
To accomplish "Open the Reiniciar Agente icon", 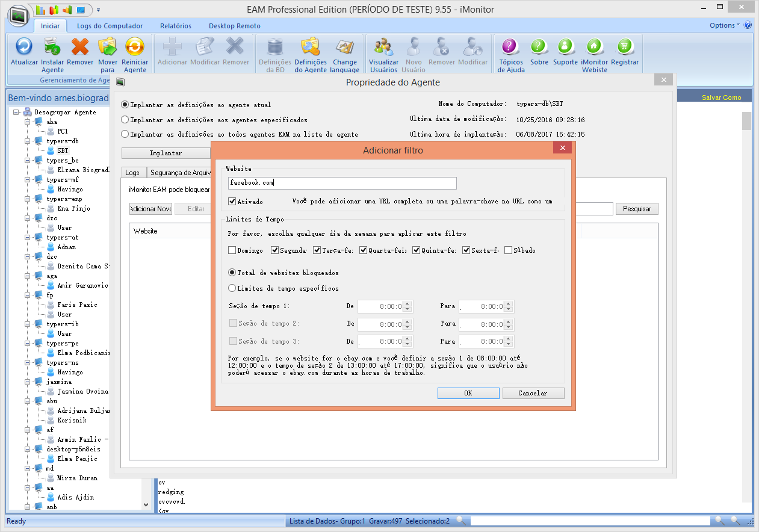I will tap(135, 46).
